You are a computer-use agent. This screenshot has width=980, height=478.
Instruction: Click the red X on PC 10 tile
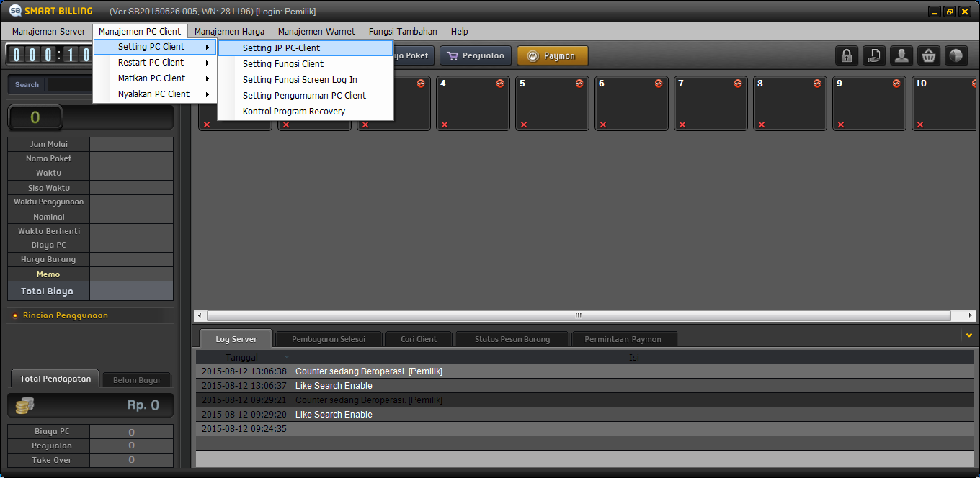pos(920,125)
